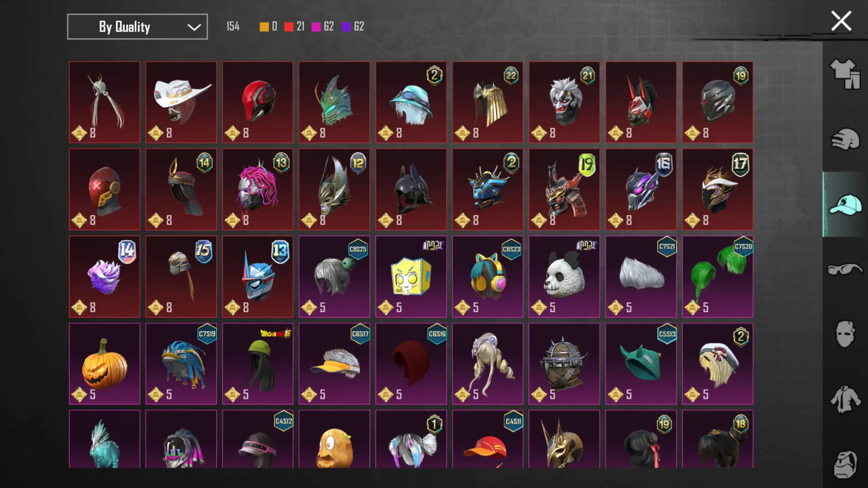Expand the By Quality sort dropdown
Image resolution: width=868 pixels, height=488 pixels.
click(x=137, y=27)
